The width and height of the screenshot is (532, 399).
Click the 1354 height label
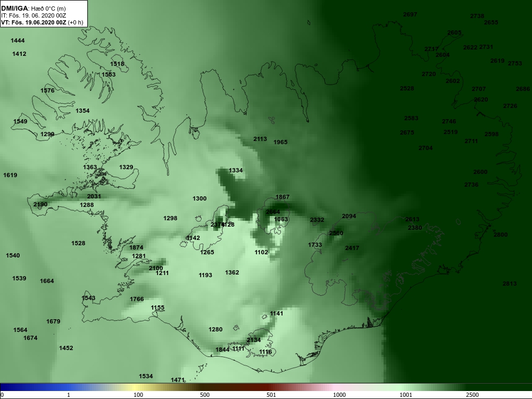[82, 111]
